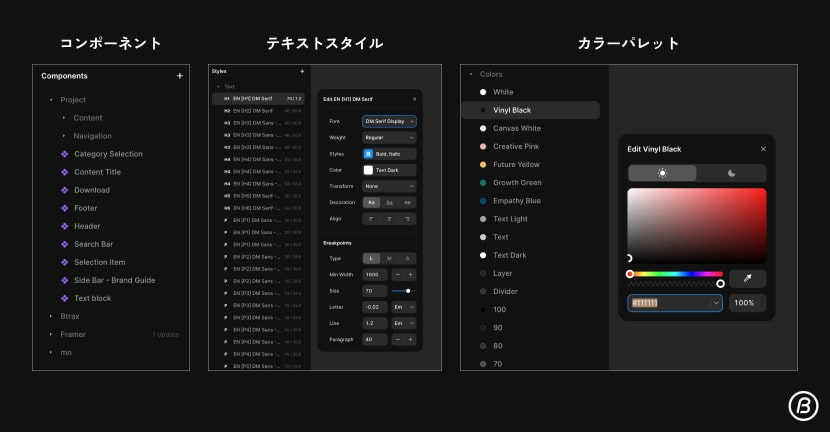Click the Search Bar component icon
The width and height of the screenshot is (830, 432).
(x=65, y=244)
